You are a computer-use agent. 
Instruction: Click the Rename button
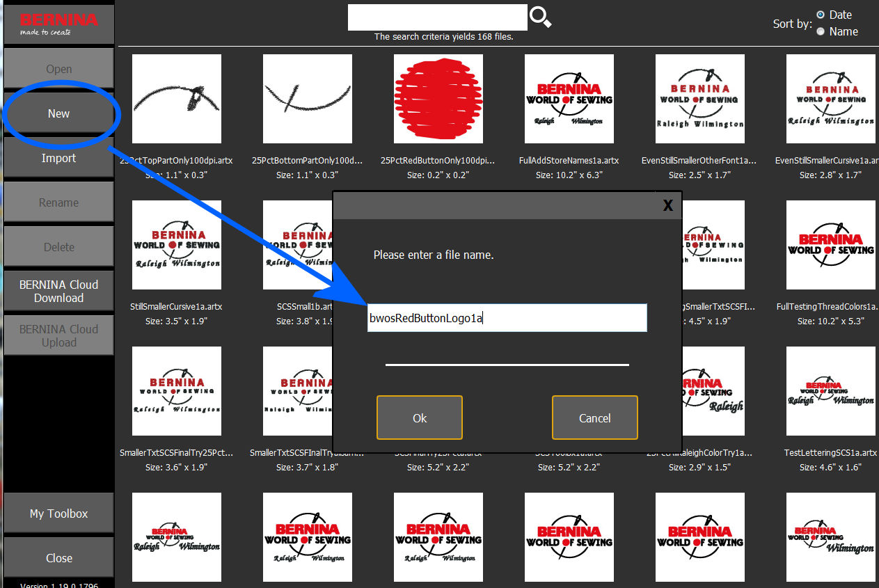[x=58, y=202]
